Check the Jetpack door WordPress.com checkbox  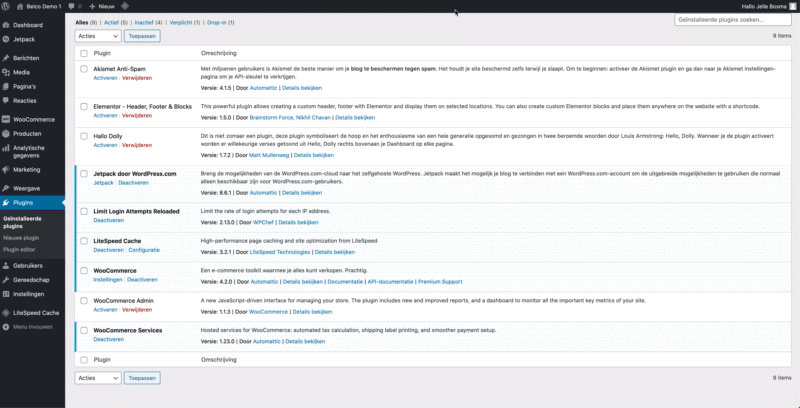pyautogui.click(x=84, y=174)
